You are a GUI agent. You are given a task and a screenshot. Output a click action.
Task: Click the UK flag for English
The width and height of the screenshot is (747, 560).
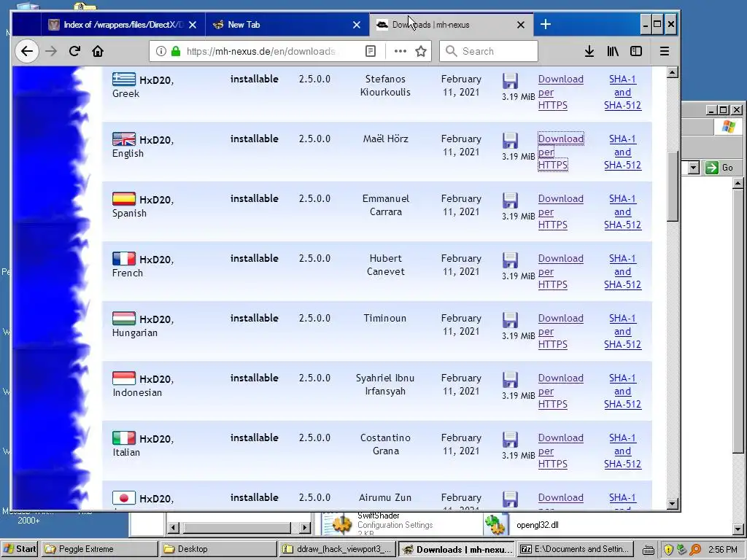pyautogui.click(x=124, y=139)
